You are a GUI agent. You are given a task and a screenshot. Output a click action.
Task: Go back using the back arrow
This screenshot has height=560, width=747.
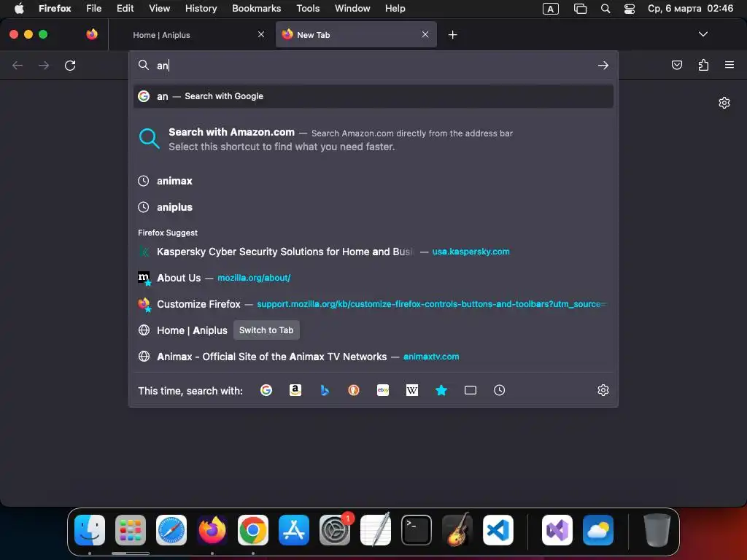coord(18,65)
